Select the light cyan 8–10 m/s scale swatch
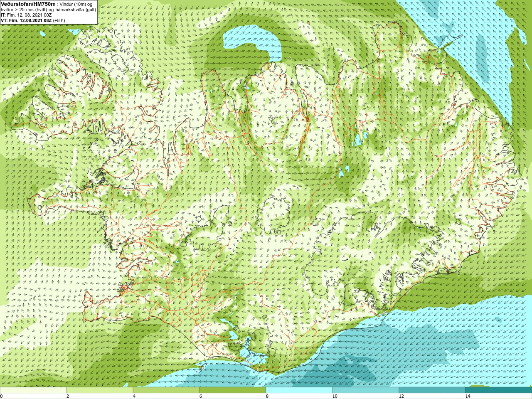 pyautogui.click(x=299, y=390)
